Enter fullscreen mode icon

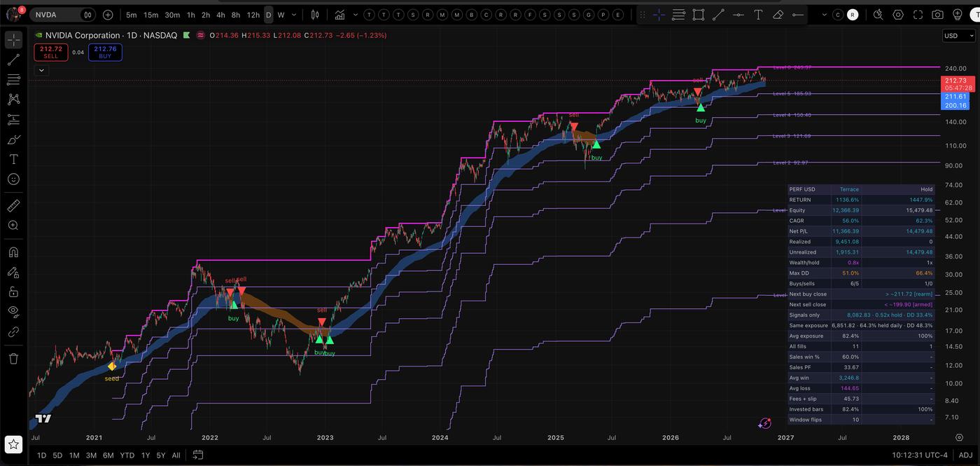coord(918,15)
